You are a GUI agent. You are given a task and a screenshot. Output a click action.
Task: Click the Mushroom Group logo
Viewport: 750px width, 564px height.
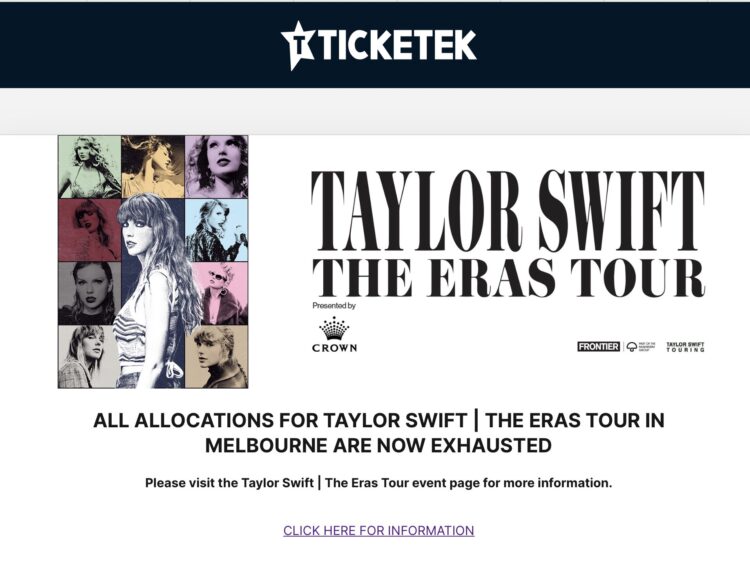tap(641, 347)
